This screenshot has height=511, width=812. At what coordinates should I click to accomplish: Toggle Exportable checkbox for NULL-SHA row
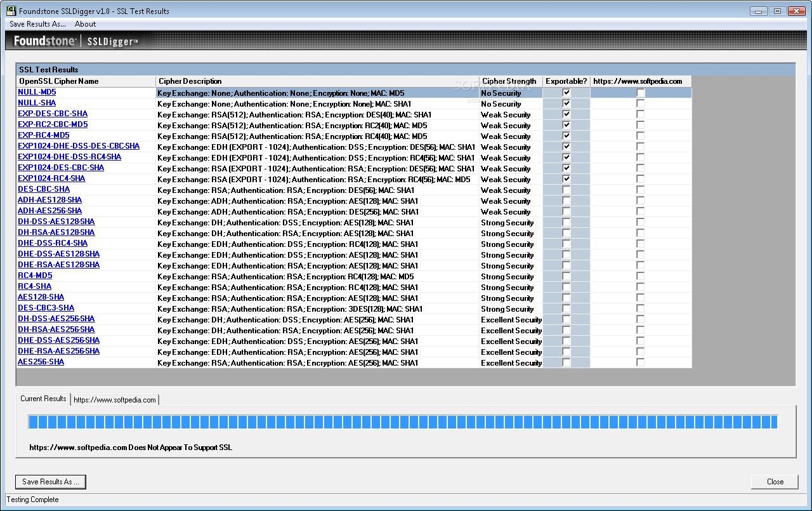(x=566, y=103)
